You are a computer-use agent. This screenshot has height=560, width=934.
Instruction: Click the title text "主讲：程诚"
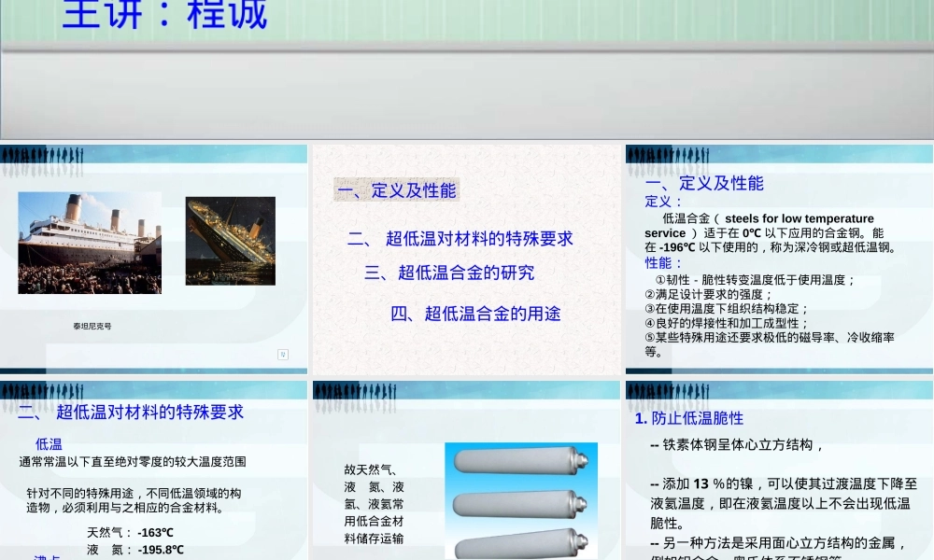[x=164, y=14]
